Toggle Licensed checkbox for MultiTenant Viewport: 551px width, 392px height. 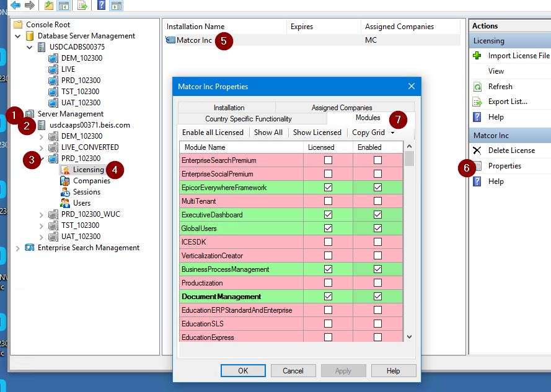tap(328, 201)
